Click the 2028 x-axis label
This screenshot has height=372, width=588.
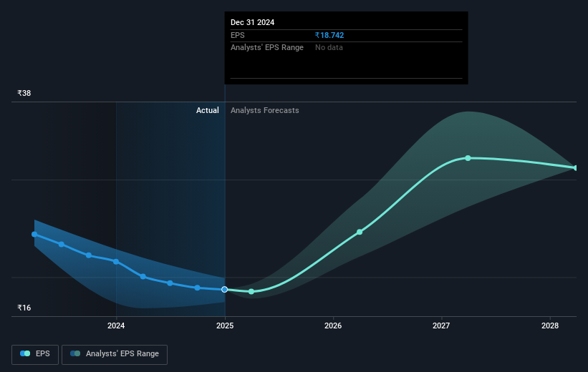point(550,326)
